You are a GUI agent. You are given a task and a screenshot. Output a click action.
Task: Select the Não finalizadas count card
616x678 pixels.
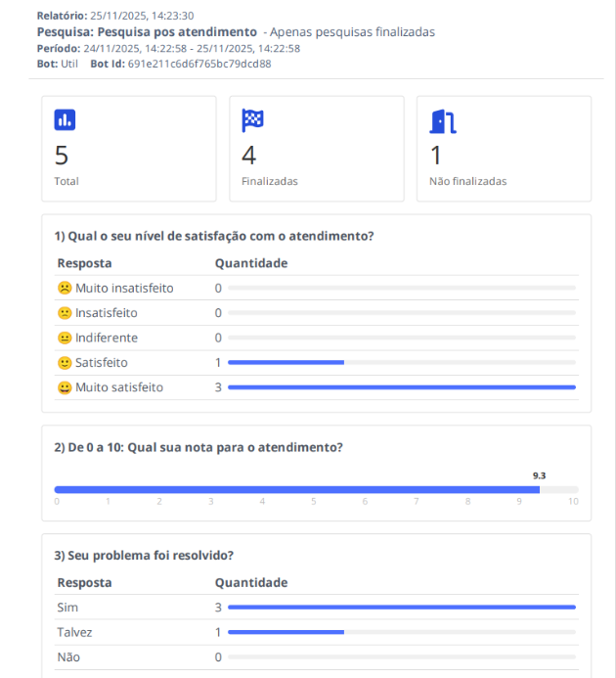(504, 149)
